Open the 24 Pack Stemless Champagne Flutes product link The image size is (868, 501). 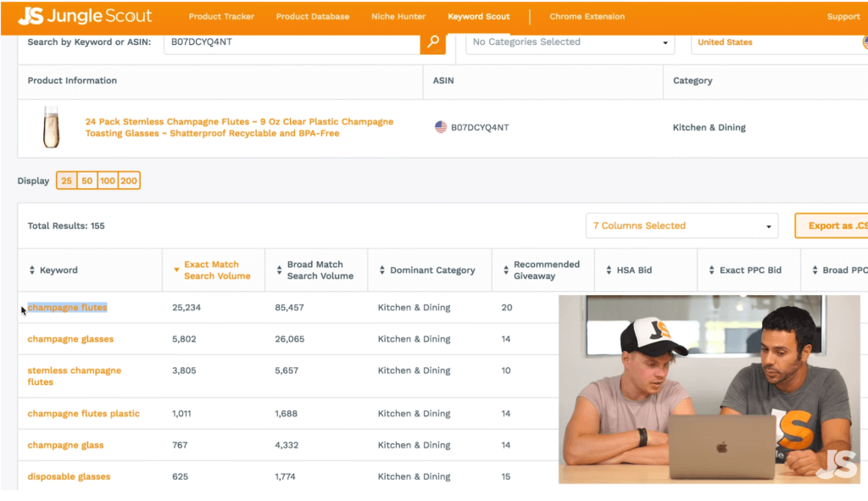tap(239, 127)
